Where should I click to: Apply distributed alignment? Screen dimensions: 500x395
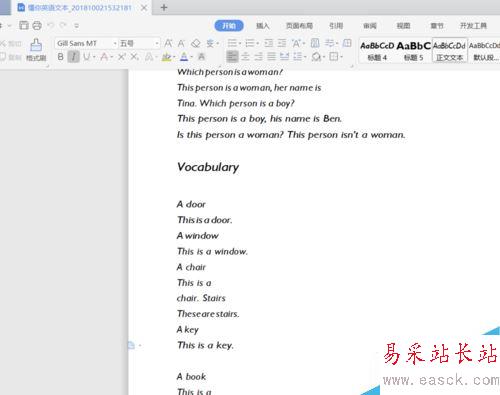click(x=284, y=57)
